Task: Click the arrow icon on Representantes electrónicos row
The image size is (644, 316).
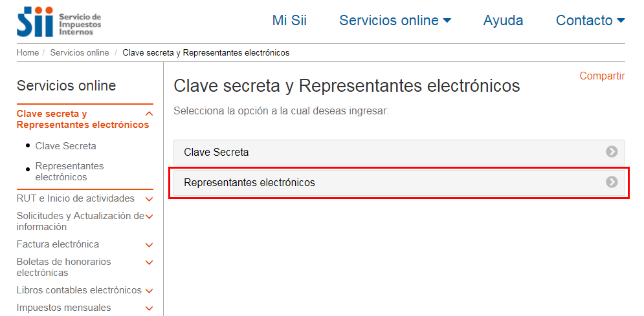Action: [x=612, y=182]
